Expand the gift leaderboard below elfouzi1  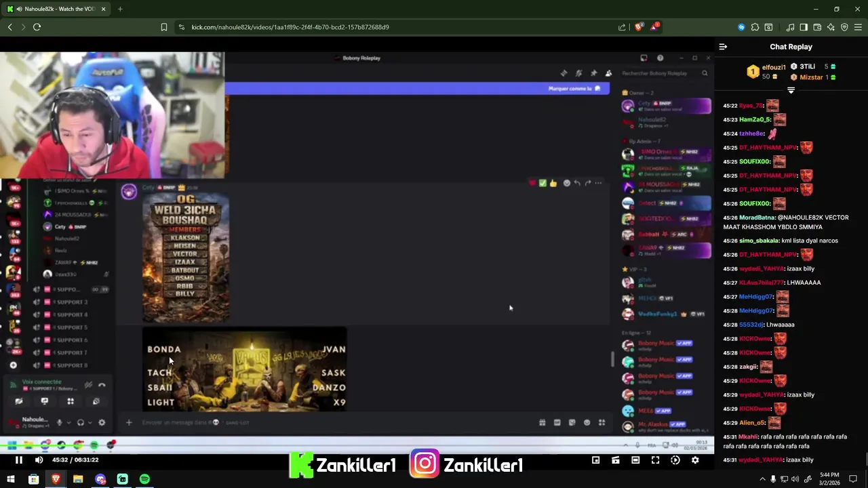791,90
